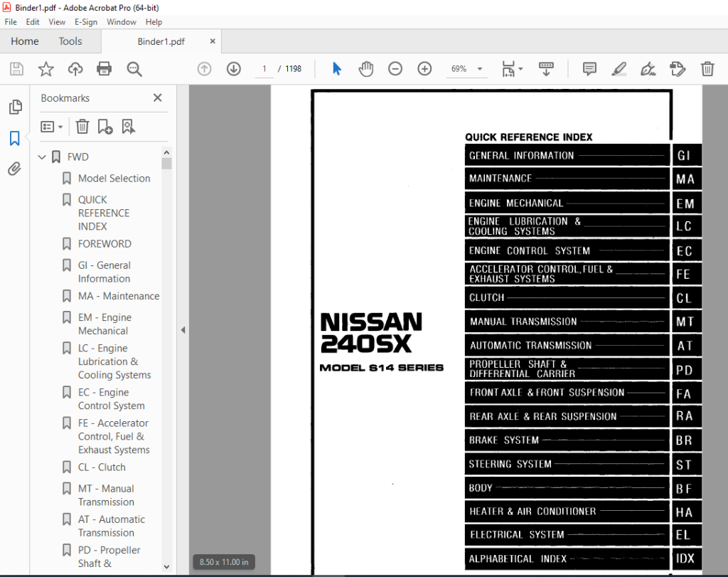
Task: Jump to the FOREWORD bookmark
Action: pyautogui.click(x=105, y=244)
